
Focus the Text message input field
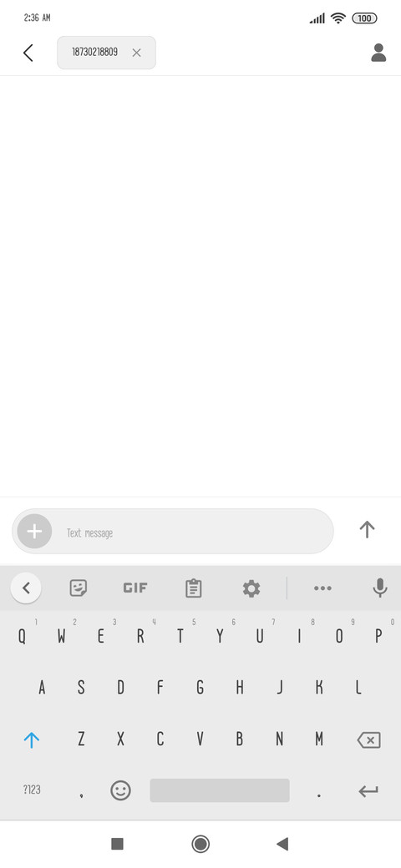191,532
